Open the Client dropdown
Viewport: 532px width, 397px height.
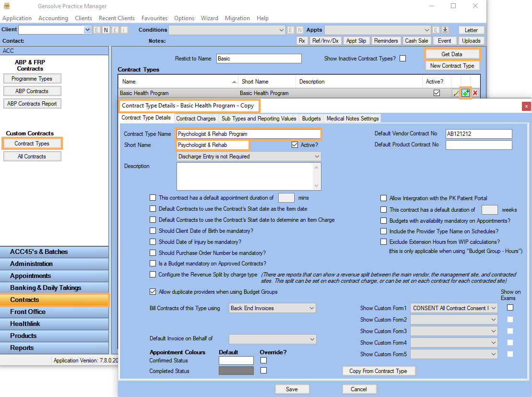coord(87,30)
